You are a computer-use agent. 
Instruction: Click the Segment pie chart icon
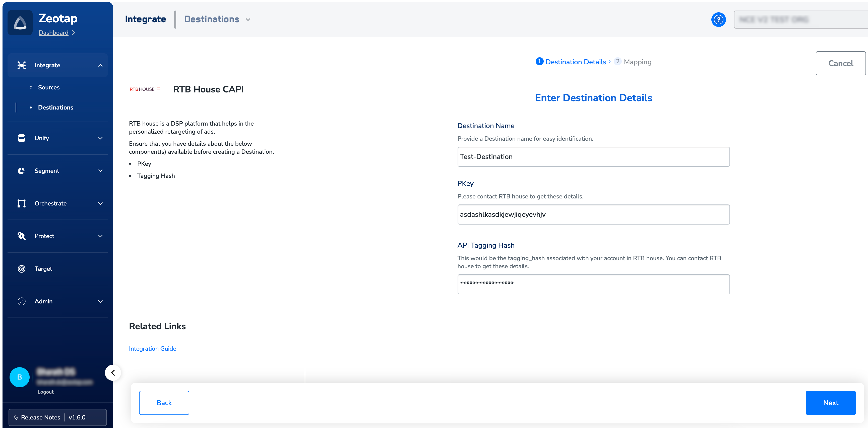[x=22, y=171]
